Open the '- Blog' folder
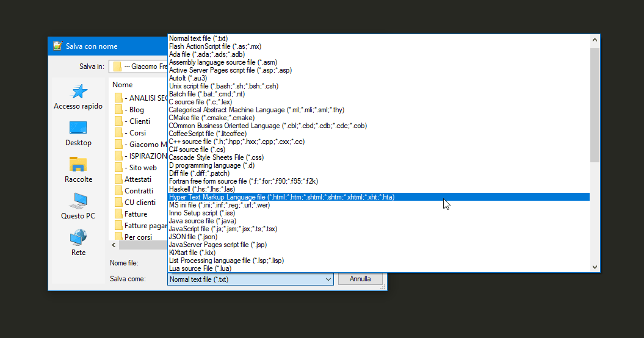This screenshot has width=644, height=338. click(x=129, y=110)
